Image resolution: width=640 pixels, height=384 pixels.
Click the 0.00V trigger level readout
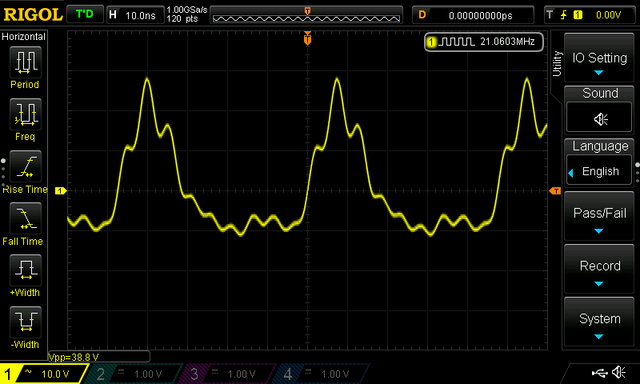[608, 15]
